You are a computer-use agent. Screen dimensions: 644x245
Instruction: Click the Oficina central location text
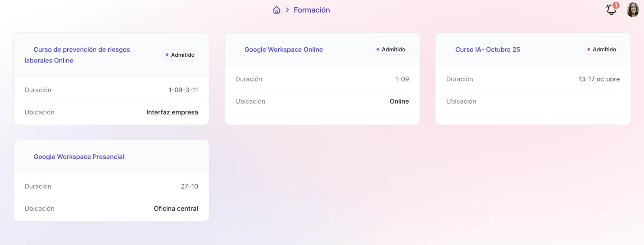176,208
